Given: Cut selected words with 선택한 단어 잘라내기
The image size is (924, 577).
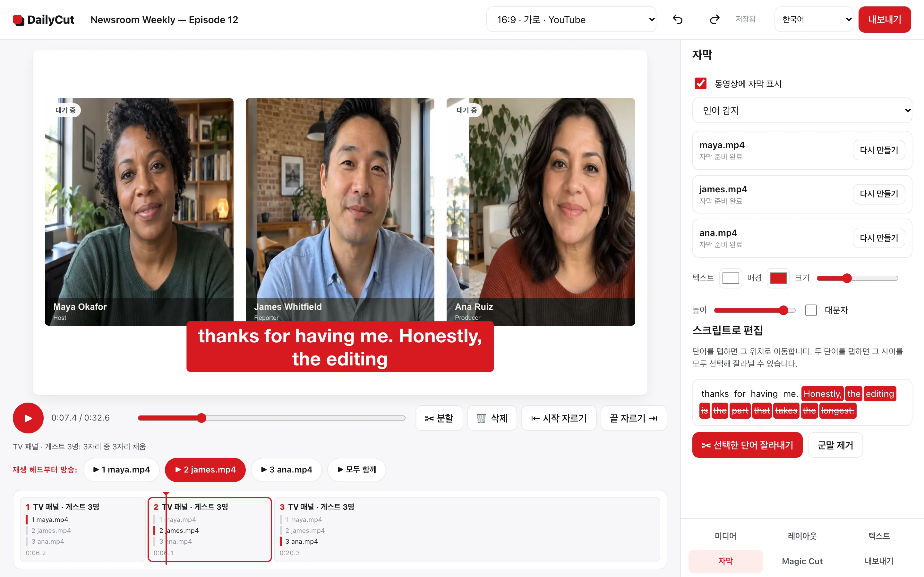Looking at the screenshot, I should pos(747,445).
